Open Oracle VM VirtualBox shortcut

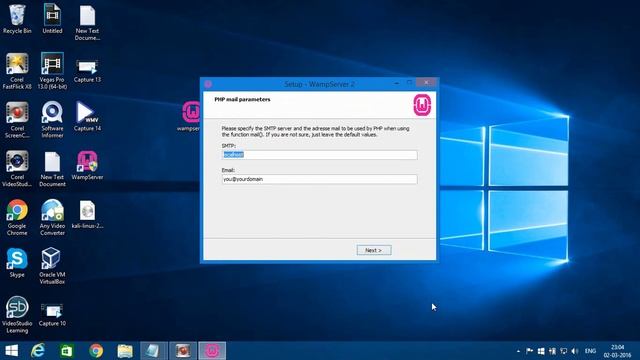click(52, 266)
